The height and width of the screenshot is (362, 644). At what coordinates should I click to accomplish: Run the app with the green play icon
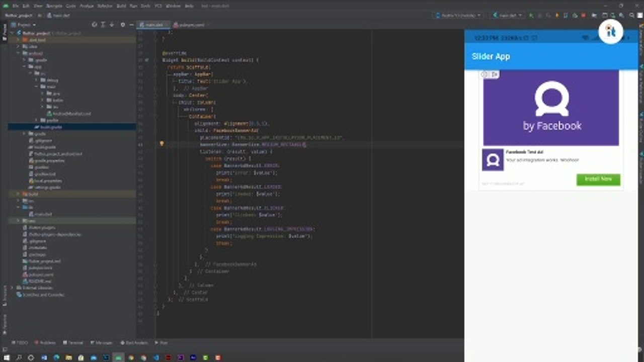[531, 16]
